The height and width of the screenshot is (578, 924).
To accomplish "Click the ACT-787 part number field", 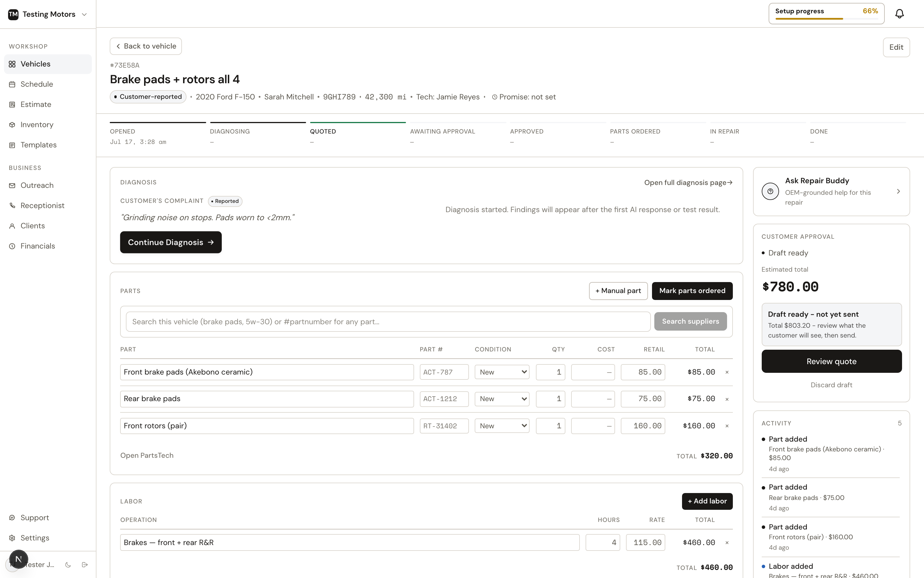I will [x=444, y=372].
